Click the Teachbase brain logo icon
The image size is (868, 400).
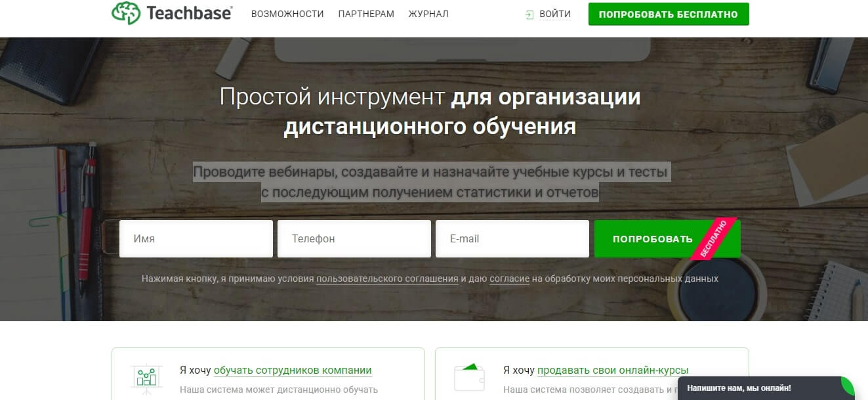[127, 12]
